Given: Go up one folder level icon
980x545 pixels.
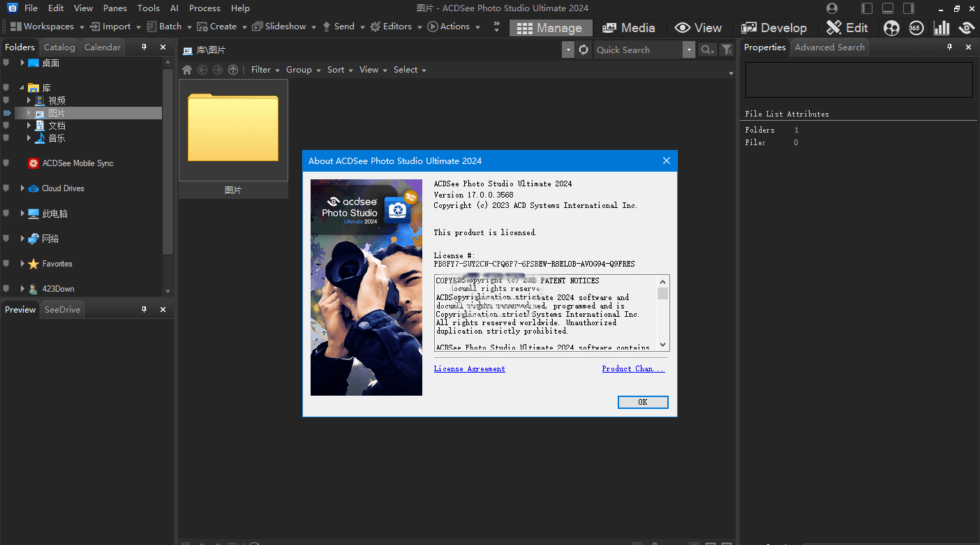Looking at the screenshot, I should point(233,70).
